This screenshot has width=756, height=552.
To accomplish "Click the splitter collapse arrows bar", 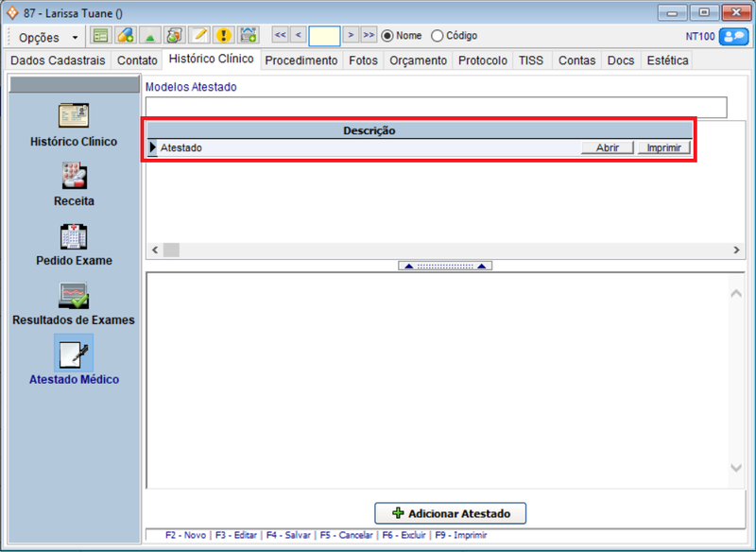I will [444, 267].
